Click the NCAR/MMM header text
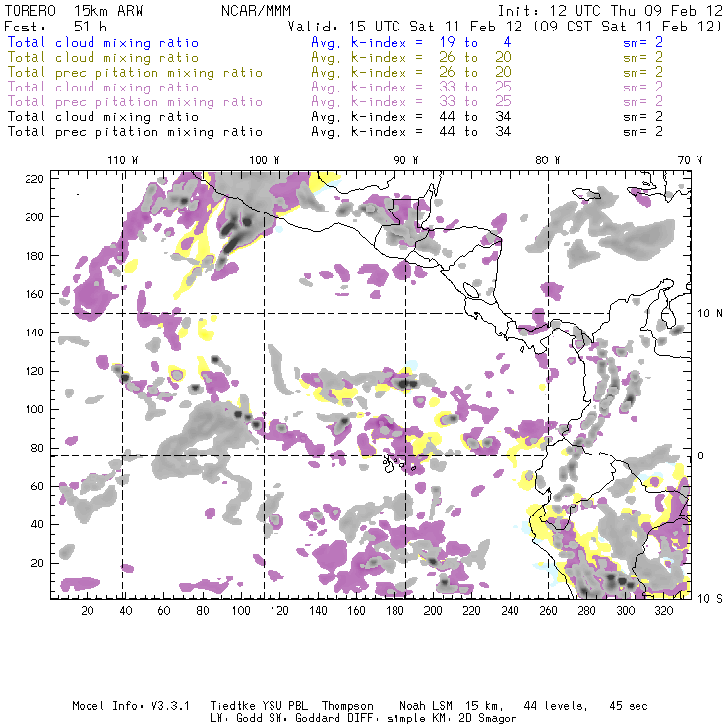Image resolution: width=728 pixels, height=728 pixels. click(x=256, y=10)
